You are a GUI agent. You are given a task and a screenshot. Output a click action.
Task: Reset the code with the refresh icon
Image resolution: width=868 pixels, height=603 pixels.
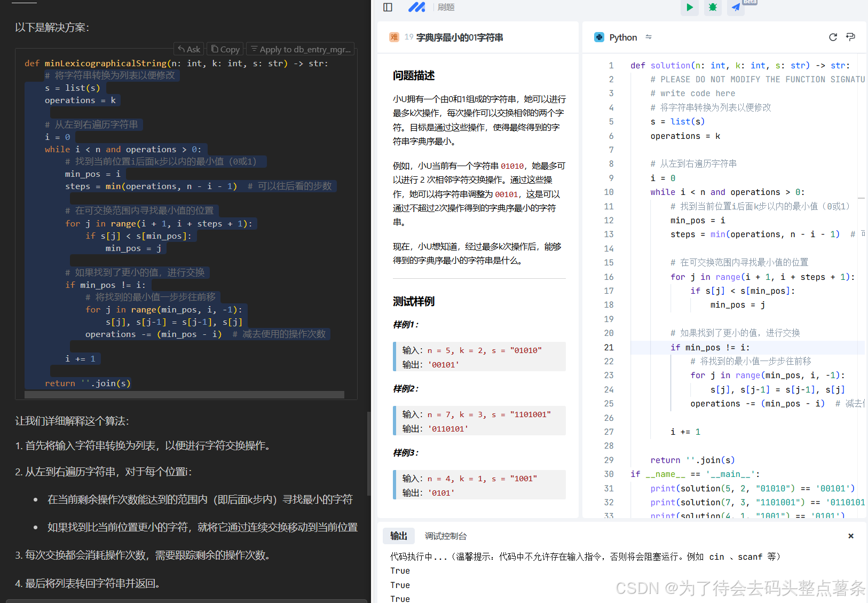pyautogui.click(x=833, y=37)
